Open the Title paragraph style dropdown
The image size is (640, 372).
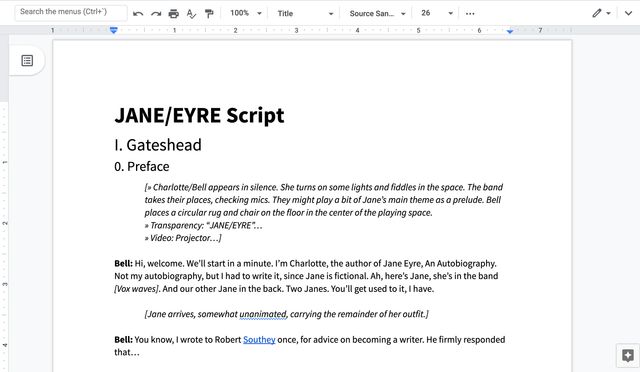(x=305, y=13)
